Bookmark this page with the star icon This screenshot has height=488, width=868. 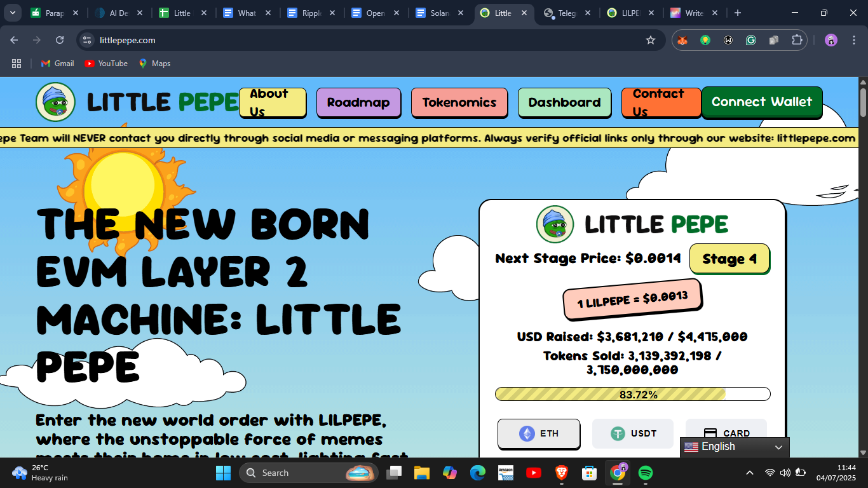(651, 40)
